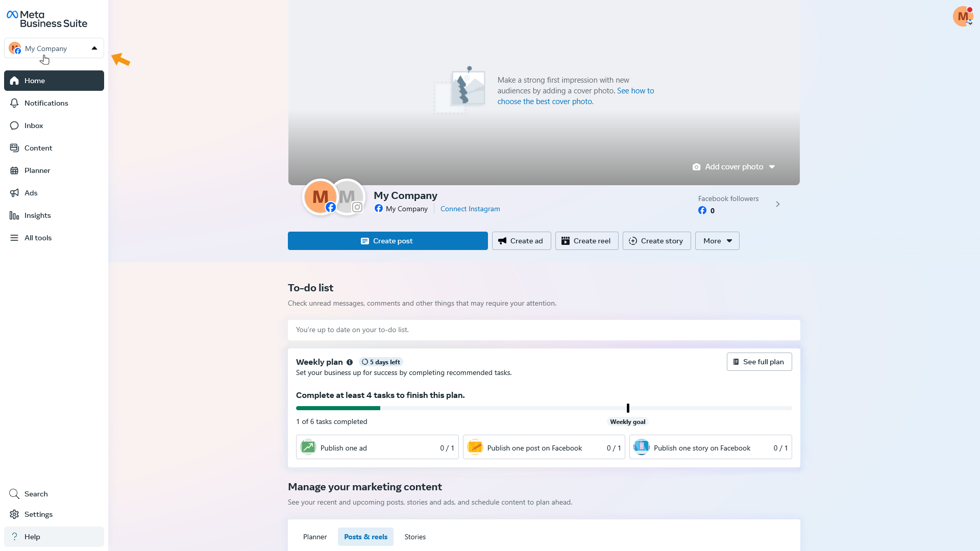Click the Ads megaphone icon in sidebar
This screenshot has width=980, height=551.
click(14, 193)
